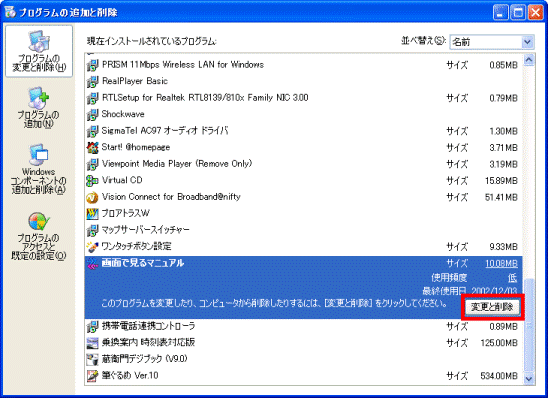Select 乗換案内 時刻表対応版 entry

304,343
